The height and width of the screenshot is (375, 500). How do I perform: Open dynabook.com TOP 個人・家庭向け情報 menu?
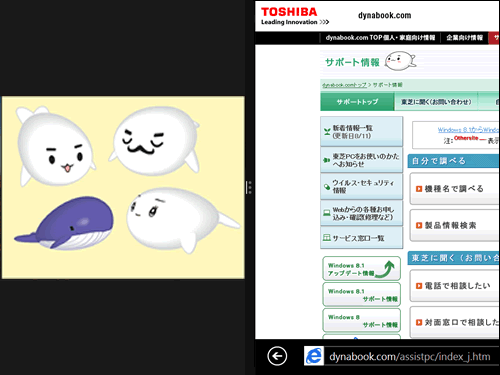[x=380, y=38]
